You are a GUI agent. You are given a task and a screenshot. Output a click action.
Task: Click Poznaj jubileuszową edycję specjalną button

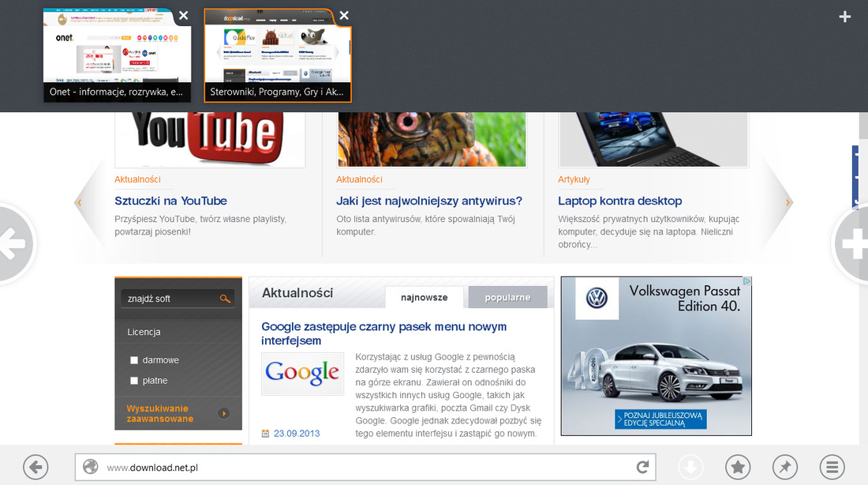click(x=660, y=419)
